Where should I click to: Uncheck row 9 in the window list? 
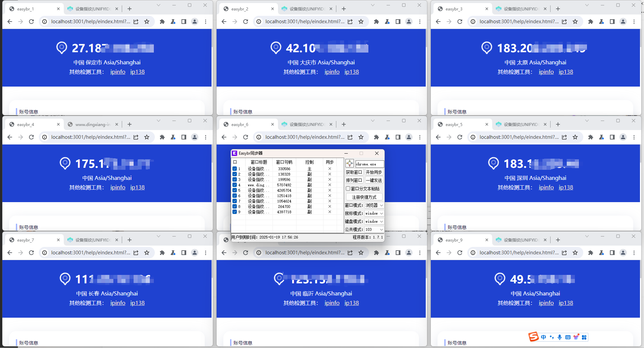tap(234, 212)
